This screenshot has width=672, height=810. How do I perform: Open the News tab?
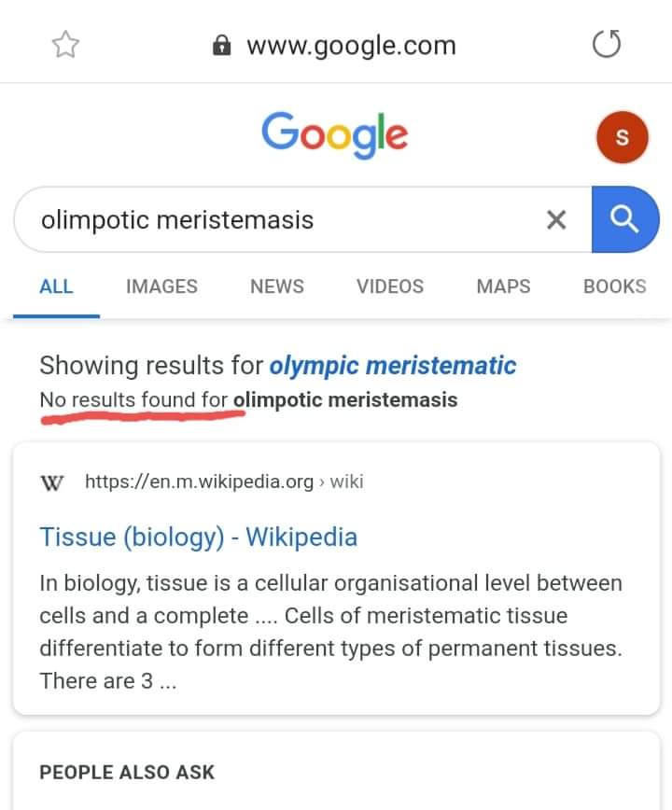(x=277, y=286)
